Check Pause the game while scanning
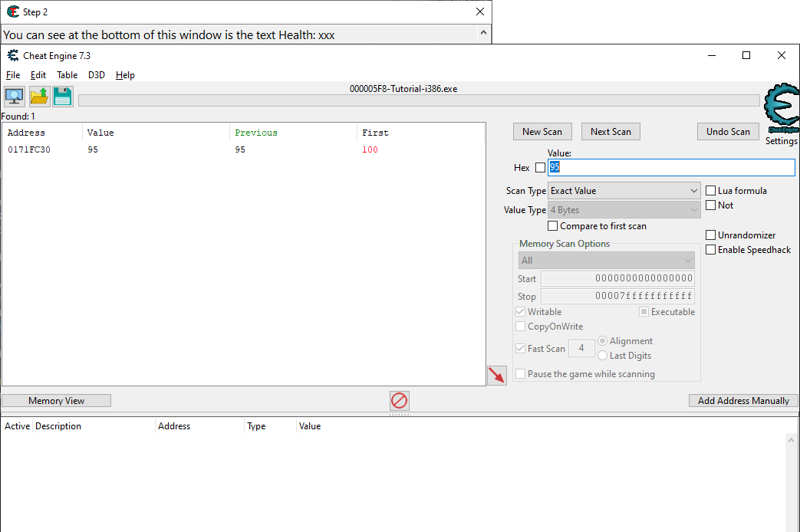The height and width of the screenshot is (532, 800). coord(520,374)
